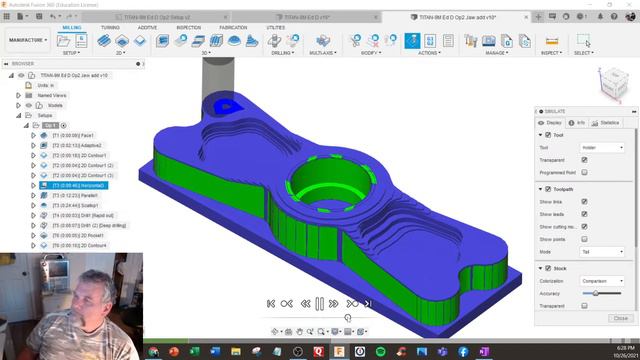Viewport: 640px width, 360px height.
Task: Switch to the FABRICATION tab
Action: [x=233, y=27]
